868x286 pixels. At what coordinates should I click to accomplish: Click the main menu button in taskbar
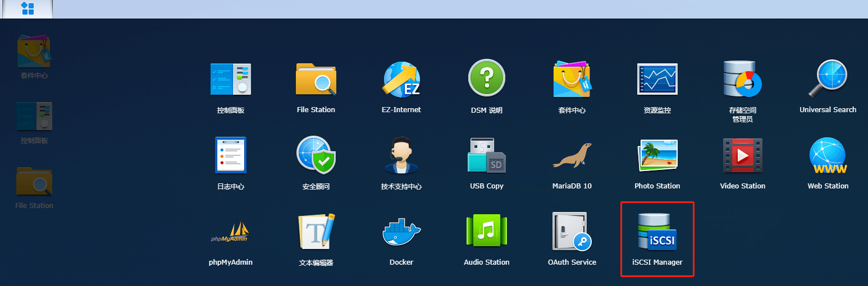coord(27,8)
